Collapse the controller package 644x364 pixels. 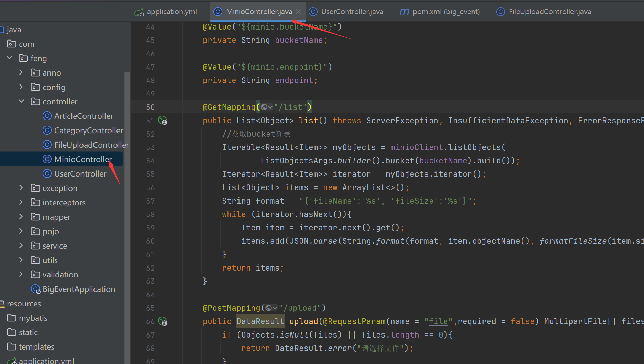21,101
